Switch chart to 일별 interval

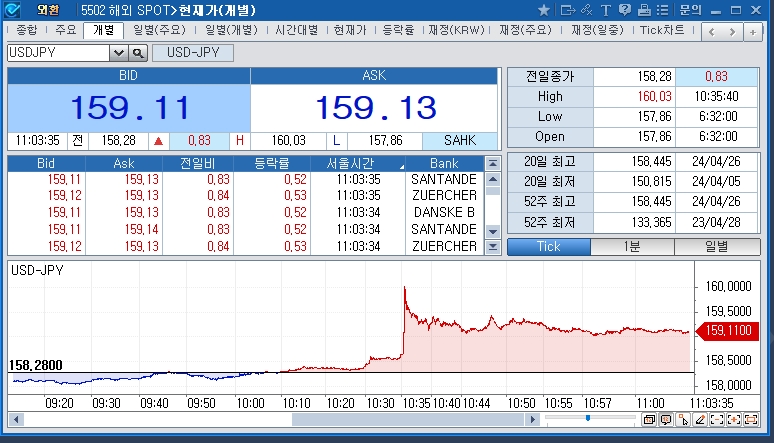(717, 246)
